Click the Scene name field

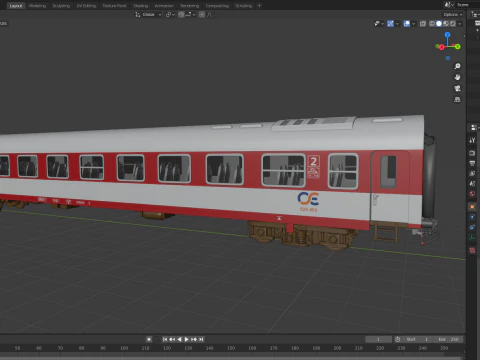point(467,5)
